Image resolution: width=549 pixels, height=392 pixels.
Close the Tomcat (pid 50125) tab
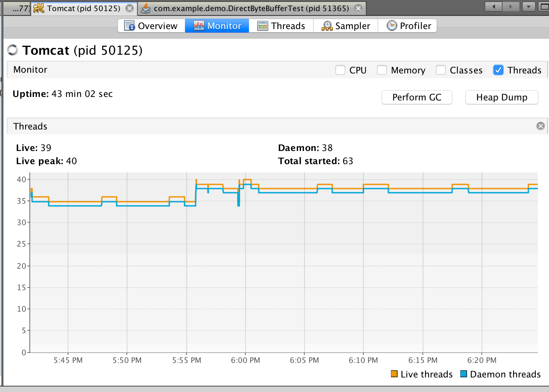pos(130,8)
